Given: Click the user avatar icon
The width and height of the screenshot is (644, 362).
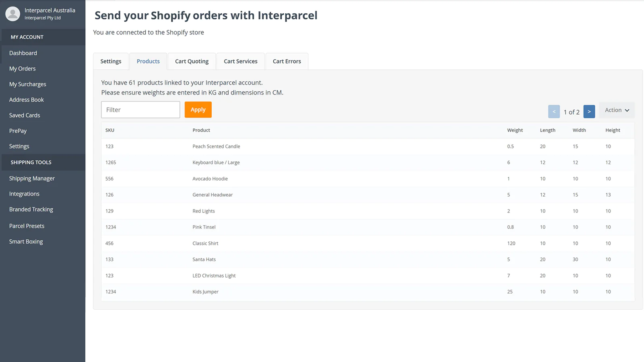Looking at the screenshot, I should pos(13,14).
